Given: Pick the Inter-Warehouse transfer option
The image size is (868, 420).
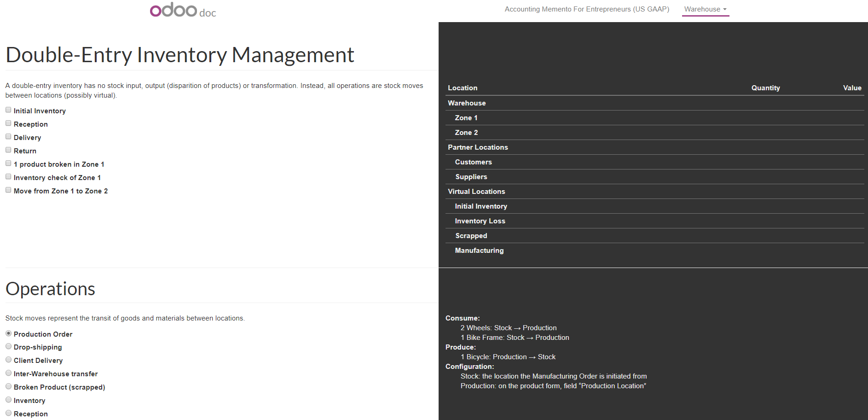Looking at the screenshot, I should tap(8, 373).
